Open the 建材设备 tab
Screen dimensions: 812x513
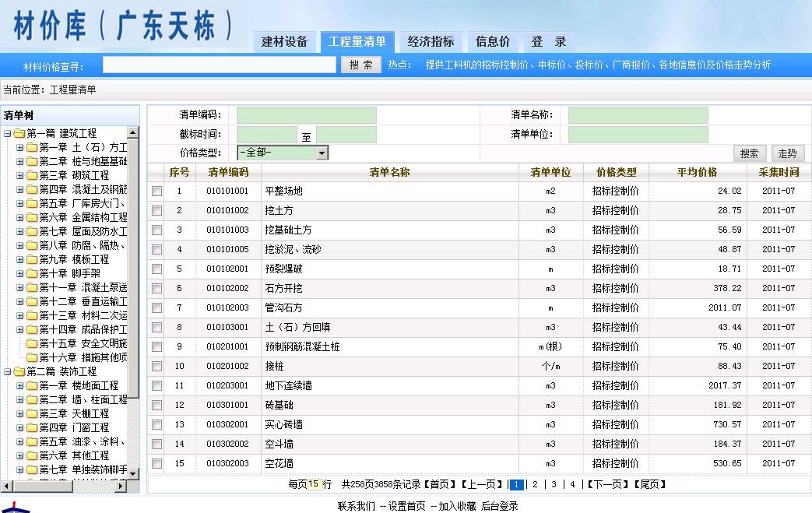284,42
